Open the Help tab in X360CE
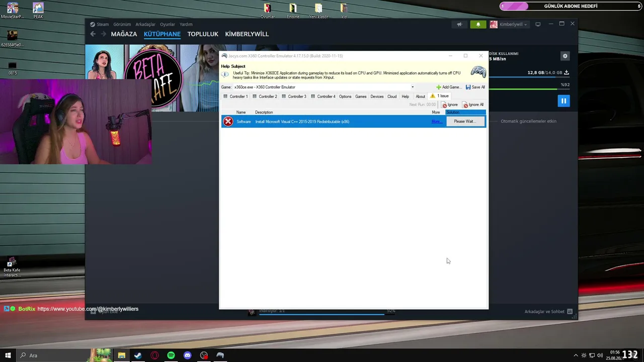The width and height of the screenshot is (644, 362). click(405, 96)
